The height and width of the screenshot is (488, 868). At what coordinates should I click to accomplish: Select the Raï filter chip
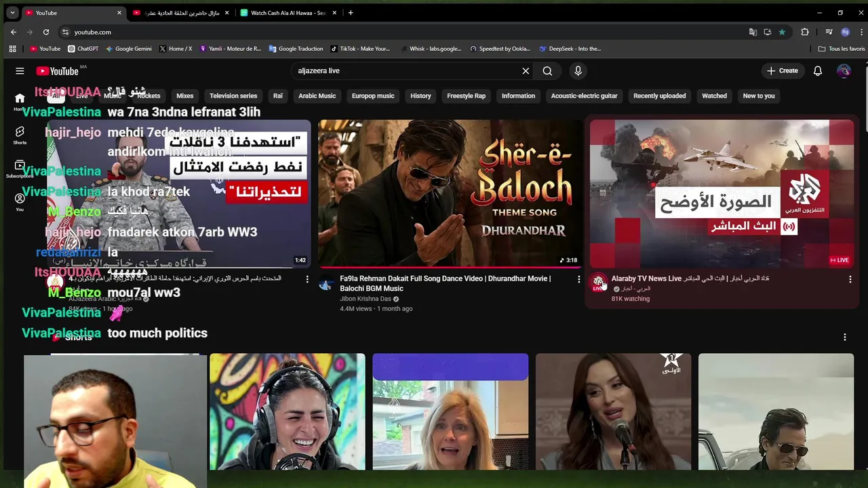coord(278,96)
